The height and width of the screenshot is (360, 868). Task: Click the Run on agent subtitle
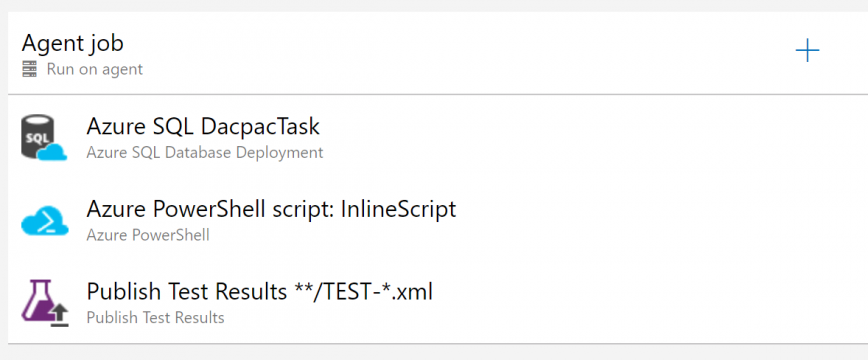95,69
